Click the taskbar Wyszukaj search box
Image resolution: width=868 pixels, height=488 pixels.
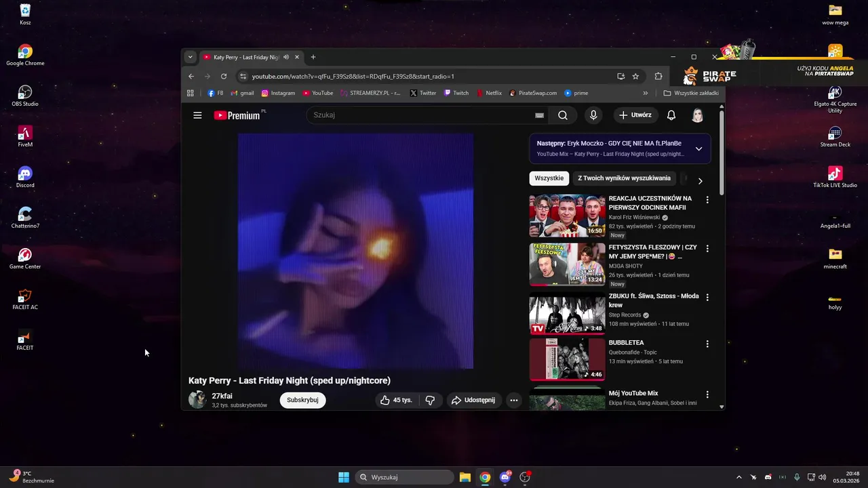point(405,477)
